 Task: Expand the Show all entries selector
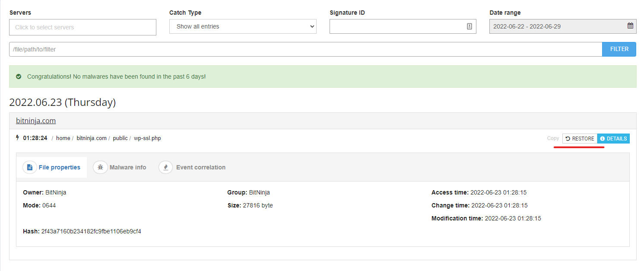click(x=243, y=26)
